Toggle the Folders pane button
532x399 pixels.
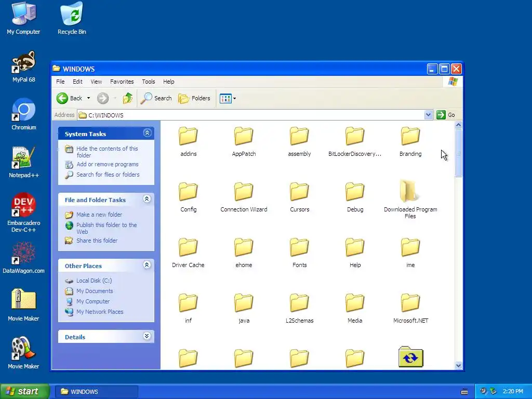pyautogui.click(x=194, y=98)
